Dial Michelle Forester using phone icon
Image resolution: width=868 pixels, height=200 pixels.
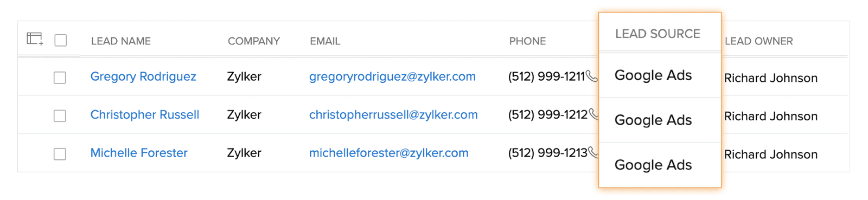(593, 152)
